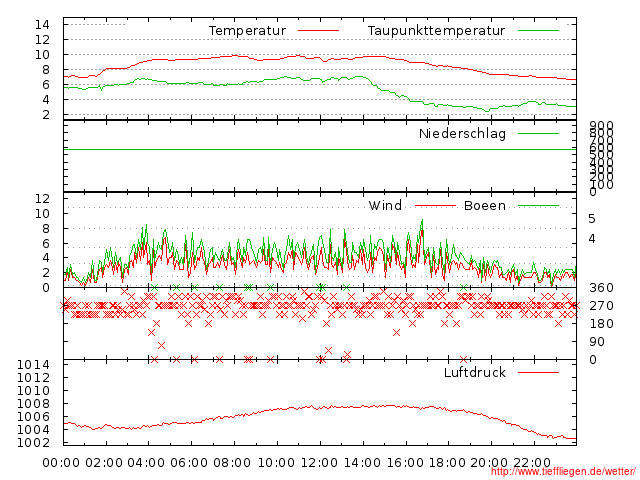640x480 pixels.
Task: Click the Niederschlag legend label
Action: 462,133
